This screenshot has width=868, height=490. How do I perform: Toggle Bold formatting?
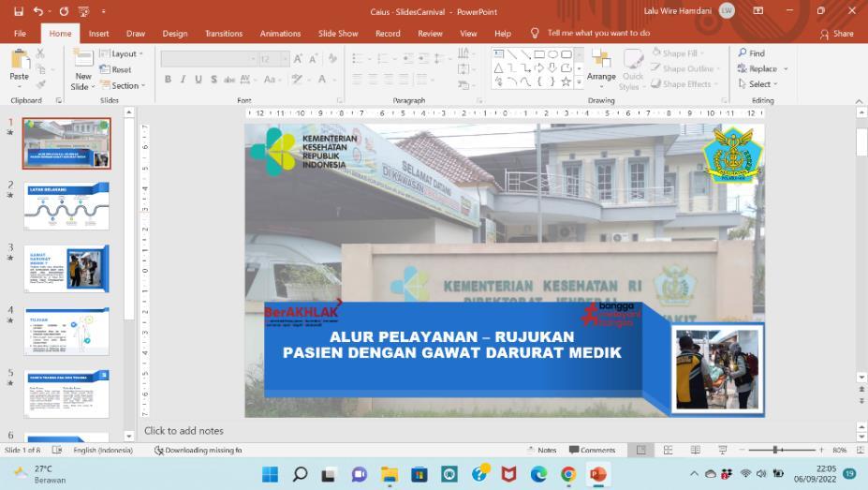pyautogui.click(x=168, y=80)
